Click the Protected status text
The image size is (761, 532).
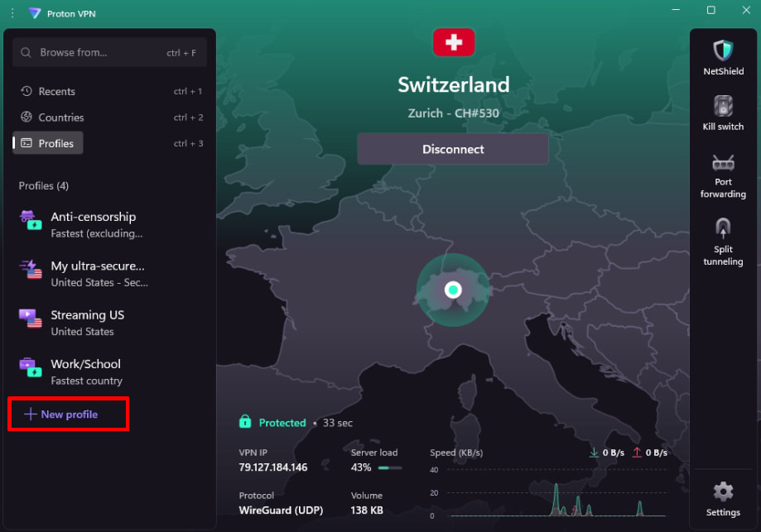tap(282, 423)
